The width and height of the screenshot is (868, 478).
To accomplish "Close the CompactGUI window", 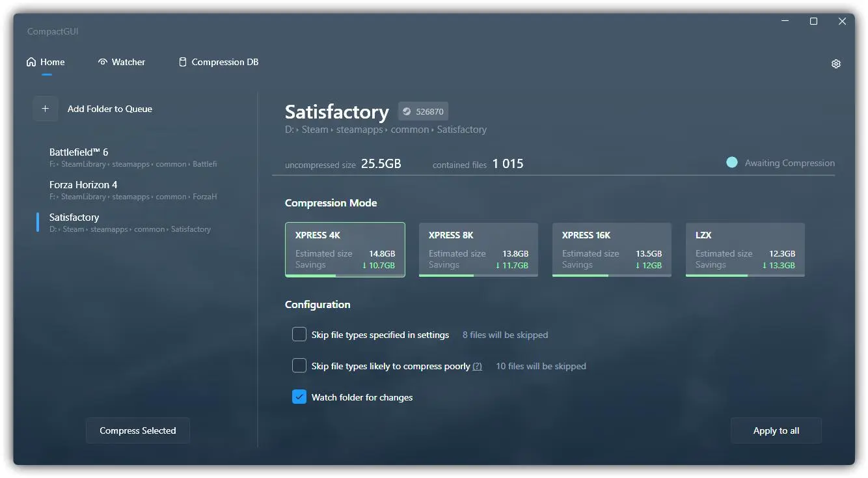I will (842, 21).
